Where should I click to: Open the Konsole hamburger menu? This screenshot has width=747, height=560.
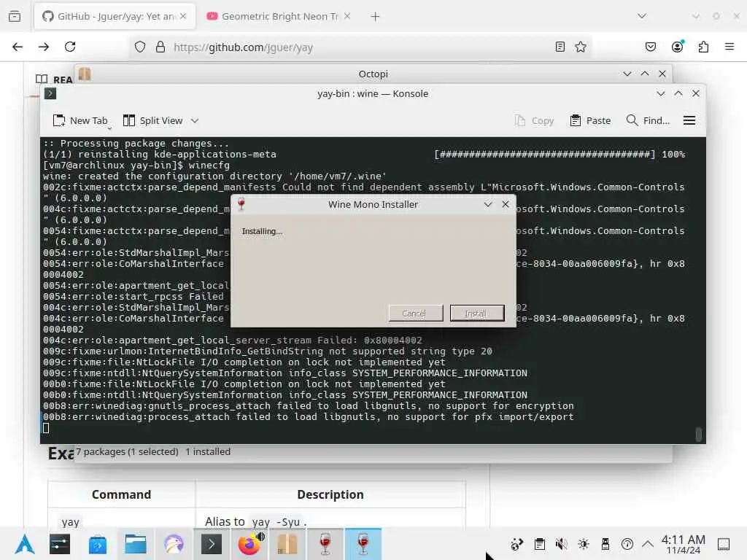[689, 120]
